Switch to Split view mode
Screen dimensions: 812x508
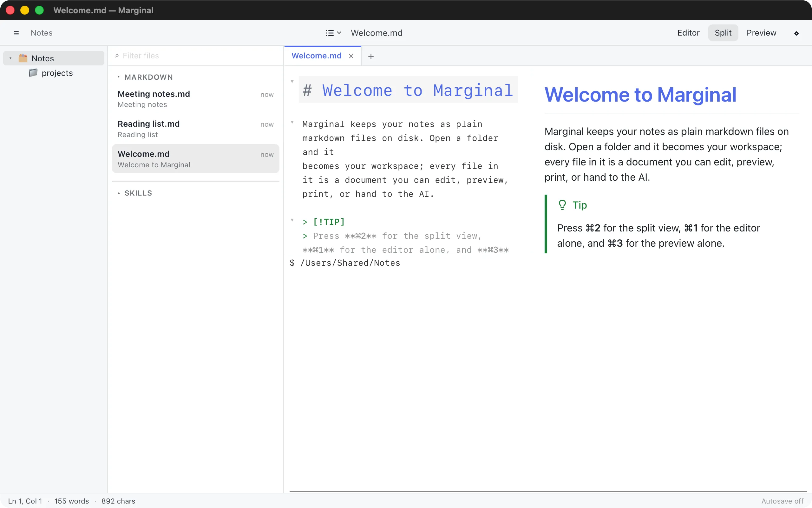(x=723, y=33)
